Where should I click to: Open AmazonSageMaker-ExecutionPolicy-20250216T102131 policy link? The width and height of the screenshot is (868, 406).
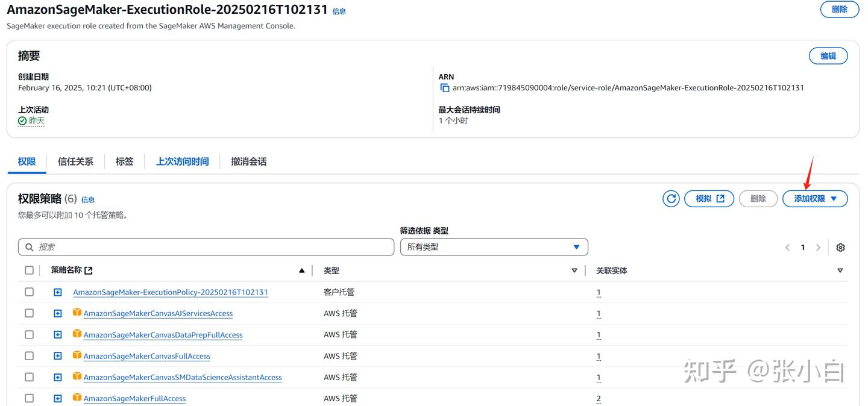pyautogui.click(x=171, y=292)
